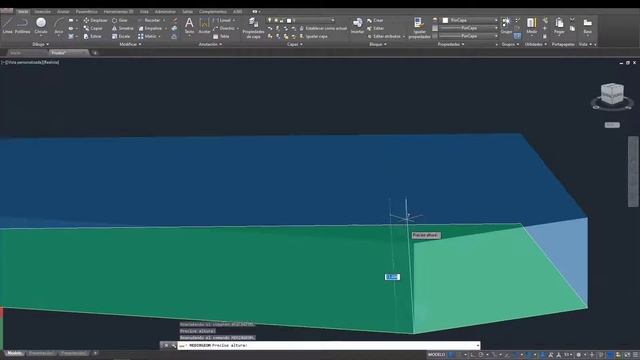Switch to the Anotar ribbon tab
640x360 pixels.
[x=63, y=11]
